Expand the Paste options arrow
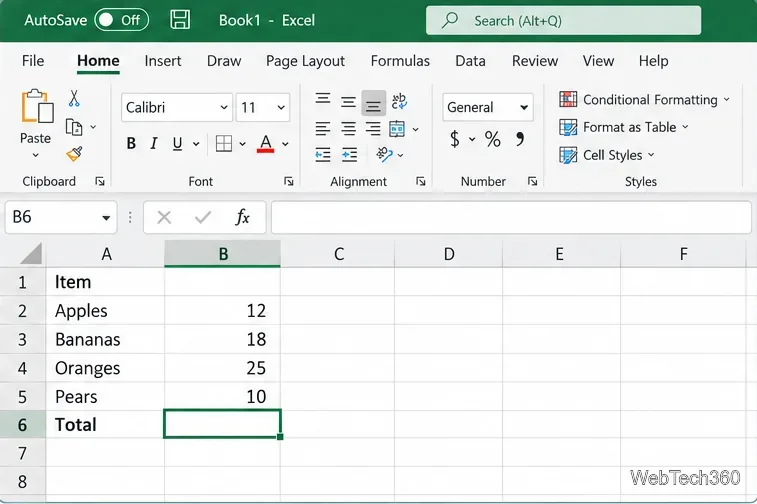Image resolution: width=757 pixels, height=504 pixels. click(35, 155)
